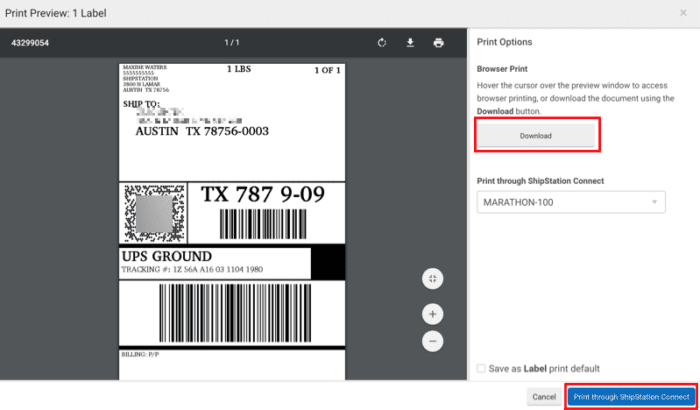Screen dimensions: 700x410
Task: Click the fit-to-page icon in preview
Action: 432,279
